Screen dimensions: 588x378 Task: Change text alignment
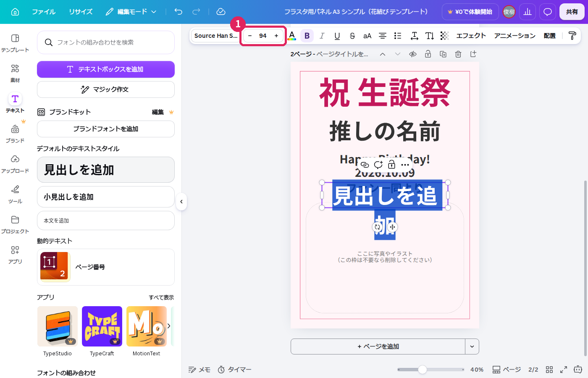pyautogui.click(x=383, y=36)
